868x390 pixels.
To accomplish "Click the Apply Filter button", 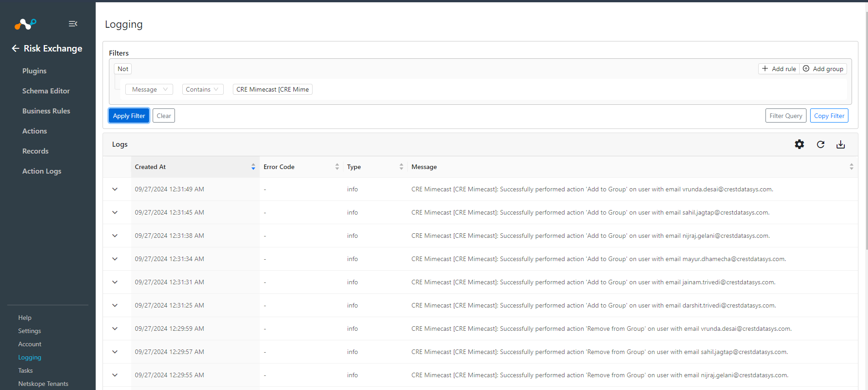I will click(129, 116).
